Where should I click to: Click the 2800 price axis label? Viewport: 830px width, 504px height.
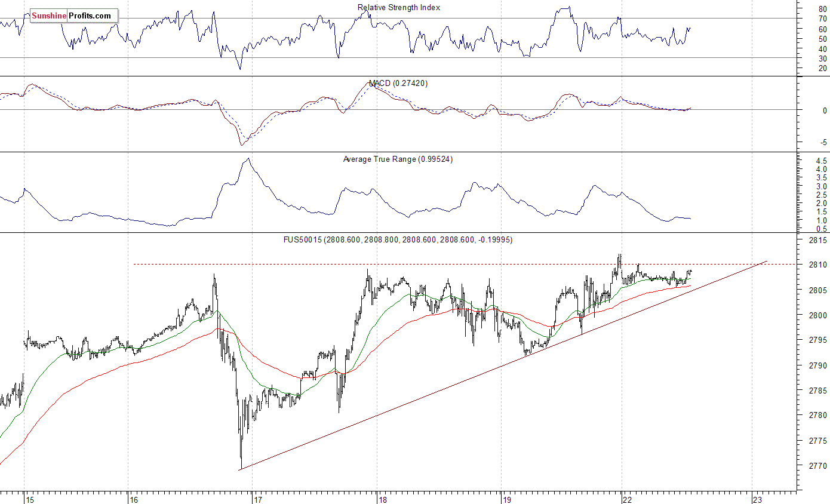[819, 315]
